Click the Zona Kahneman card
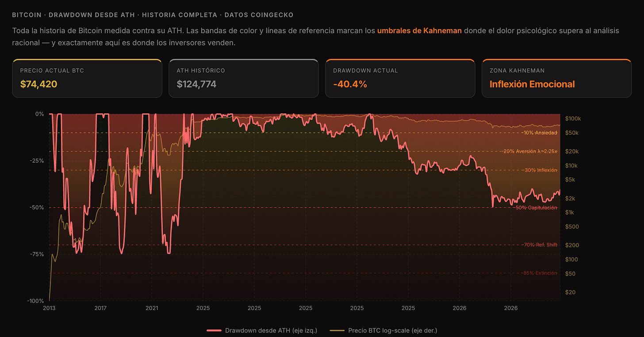644x337 pixels. [x=556, y=78]
